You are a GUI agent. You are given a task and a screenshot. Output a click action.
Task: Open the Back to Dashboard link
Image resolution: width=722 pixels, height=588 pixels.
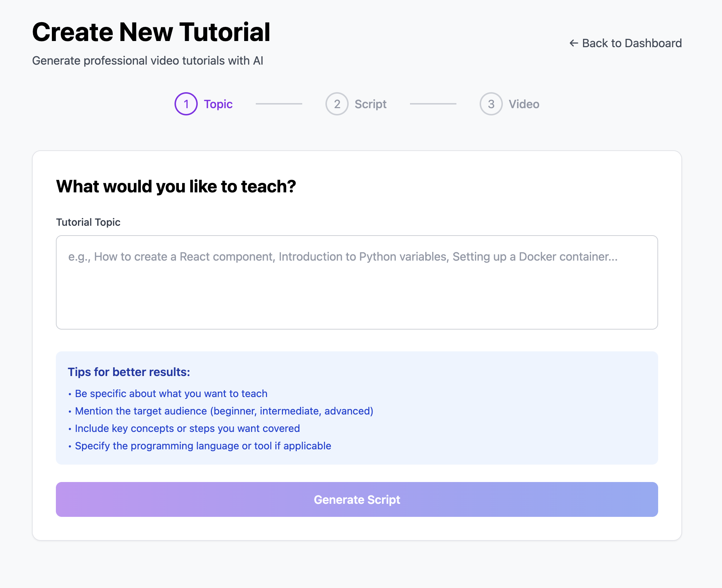631,43
